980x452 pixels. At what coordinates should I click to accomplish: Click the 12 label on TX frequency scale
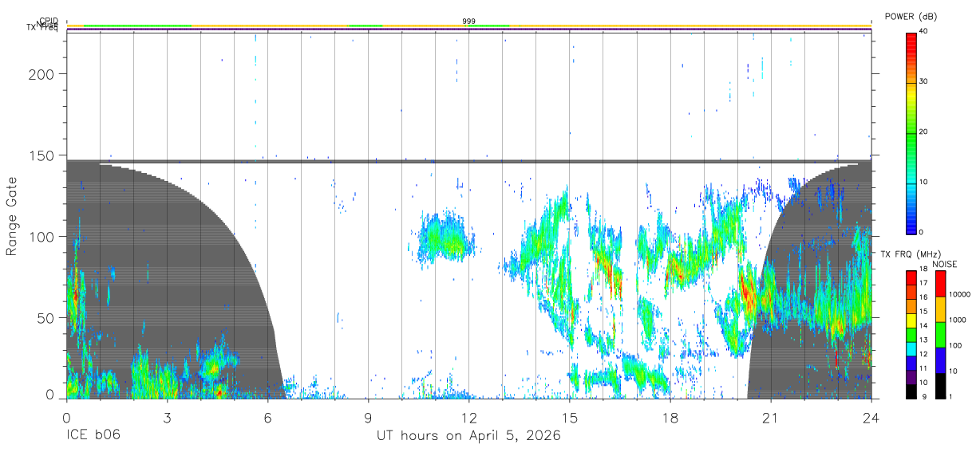point(923,354)
